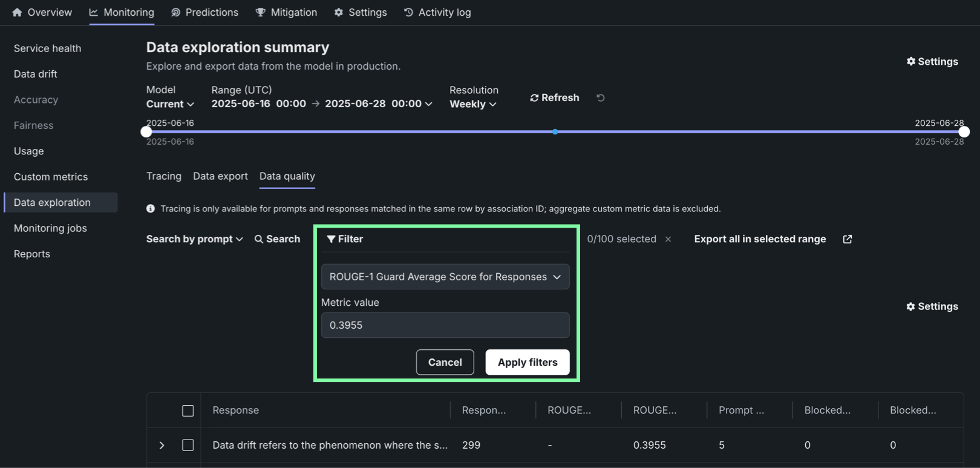Cancel the filter dialog
The height and width of the screenshot is (468, 980).
(445, 362)
